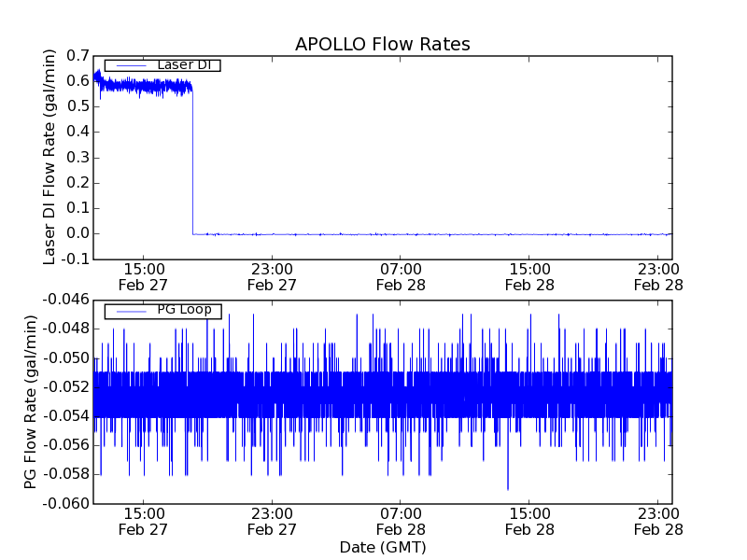The image size is (747, 560).
Task: Click top plot's '07:00 Feb 28' date label
Action: coord(401,277)
